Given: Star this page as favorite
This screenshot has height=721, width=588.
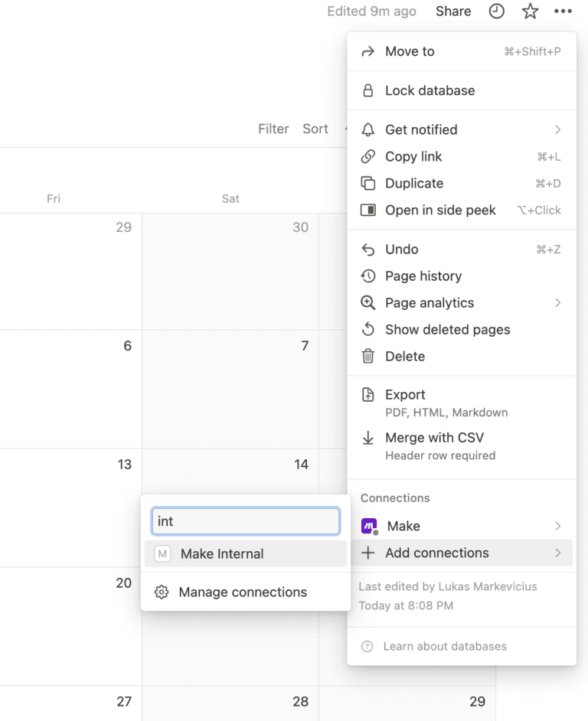Looking at the screenshot, I should [530, 11].
